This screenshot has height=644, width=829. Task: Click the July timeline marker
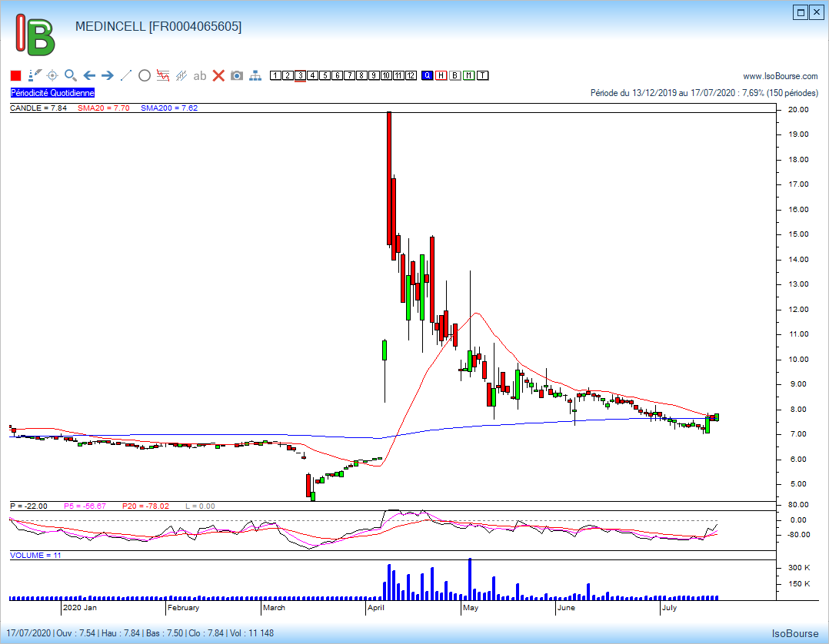click(669, 608)
